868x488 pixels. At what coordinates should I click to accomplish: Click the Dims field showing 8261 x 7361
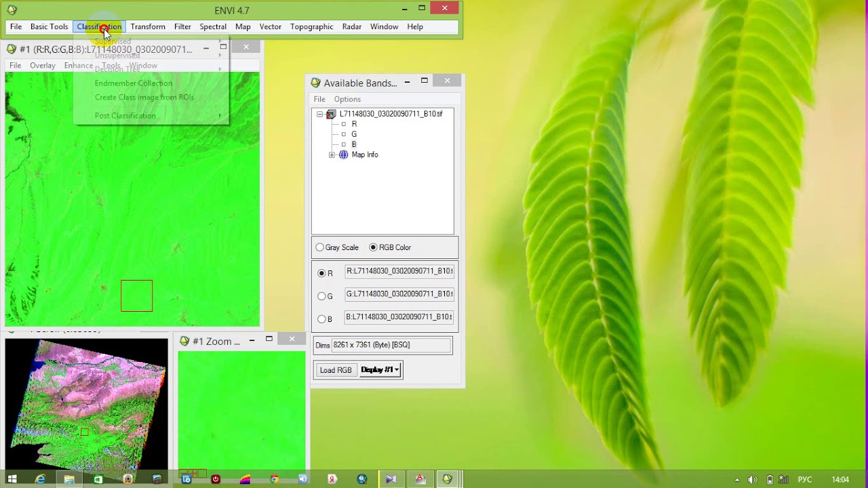[x=391, y=345]
